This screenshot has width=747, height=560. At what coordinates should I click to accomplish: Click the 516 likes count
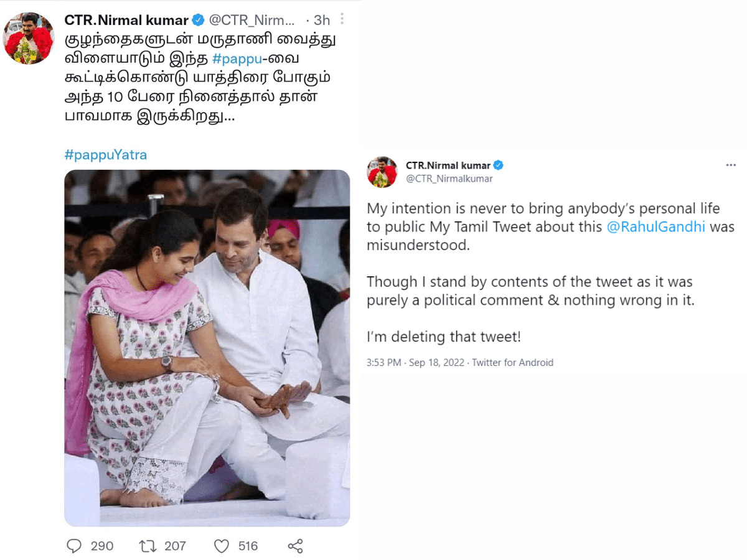point(248,546)
